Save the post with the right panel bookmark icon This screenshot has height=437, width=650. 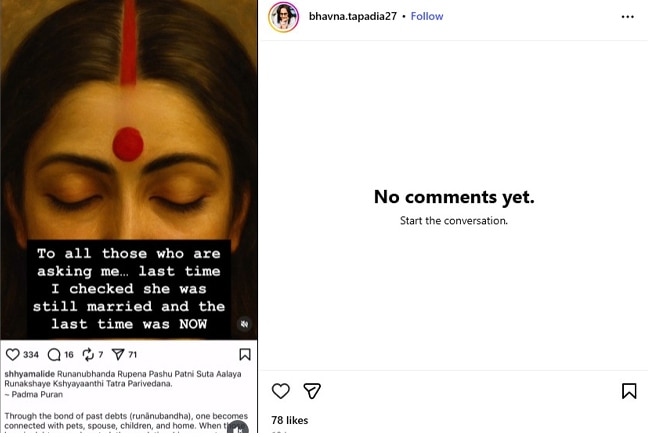point(629,391)
